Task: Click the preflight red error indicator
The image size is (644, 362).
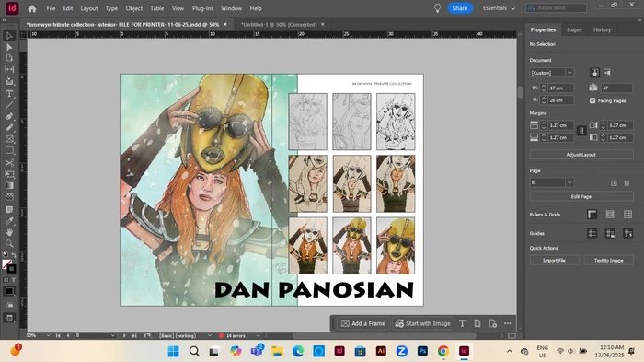Action: point(222,335)
